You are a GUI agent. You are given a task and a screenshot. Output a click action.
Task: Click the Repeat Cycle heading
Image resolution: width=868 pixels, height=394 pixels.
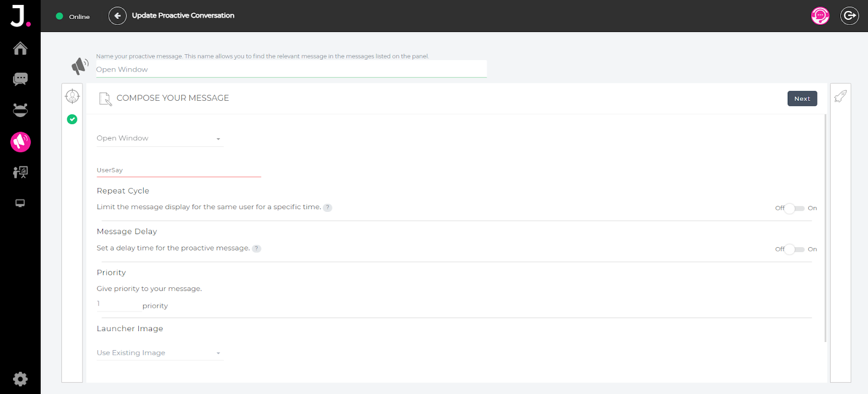[x=123, y=191]
